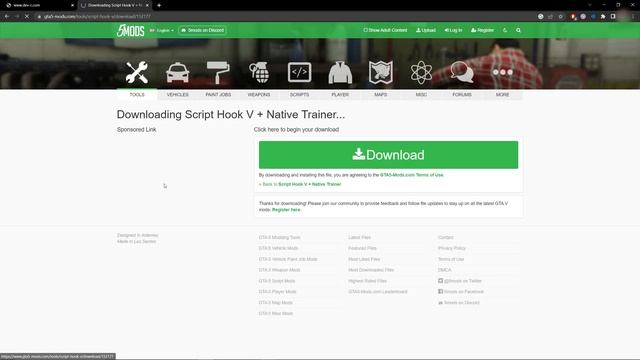Open 5mods on Discord footer link
This screenshot has height=360, width=640.
pyautogui.click(x=459, y=303)
